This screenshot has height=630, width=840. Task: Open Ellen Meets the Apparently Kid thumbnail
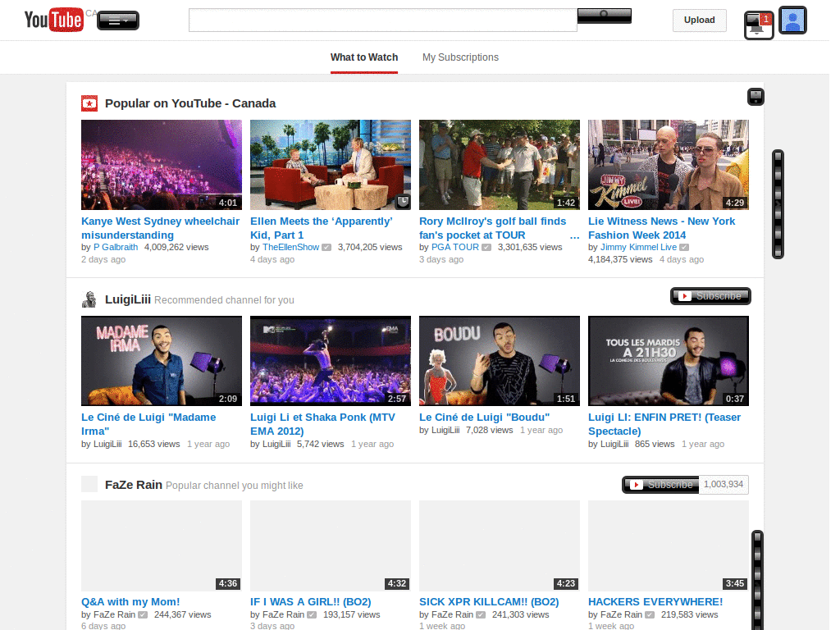click(x=331, y=164)
